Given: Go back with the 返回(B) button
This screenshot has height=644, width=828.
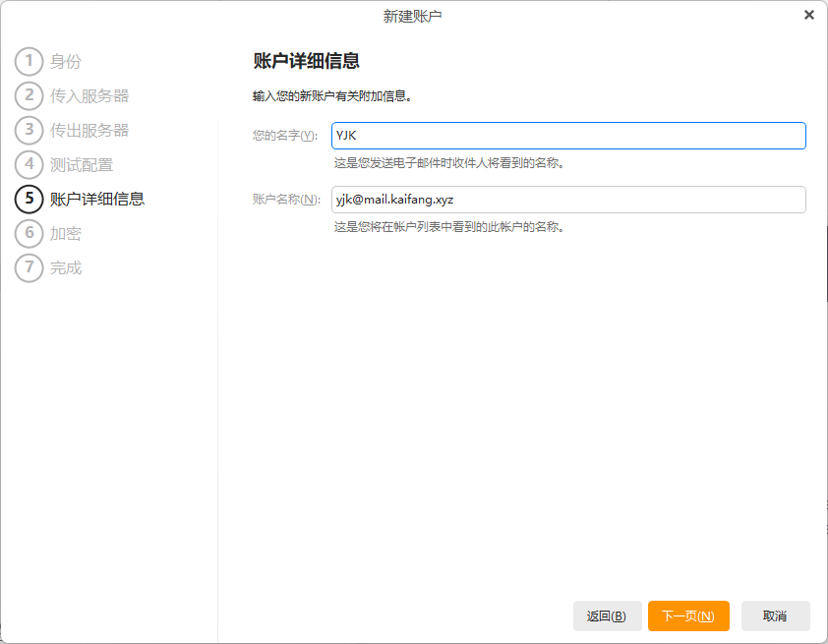Looking at the screenshot, I should point(608,615).
